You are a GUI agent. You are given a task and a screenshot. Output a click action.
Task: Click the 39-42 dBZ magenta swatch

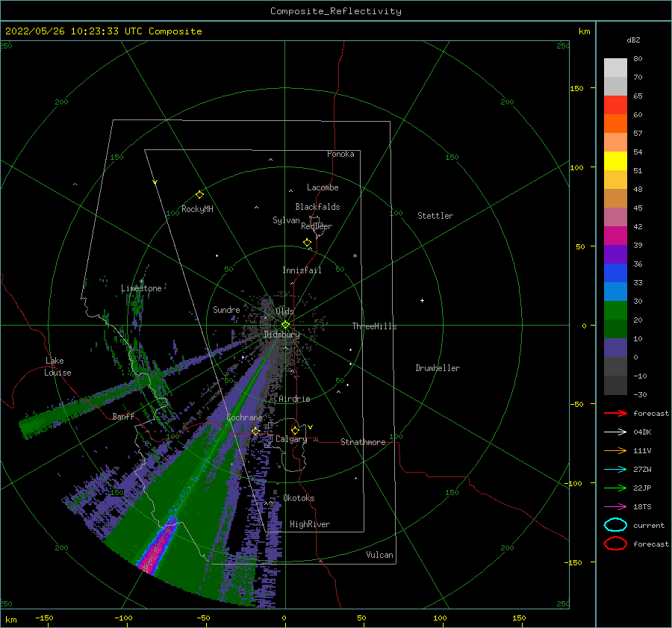[615, 236]
